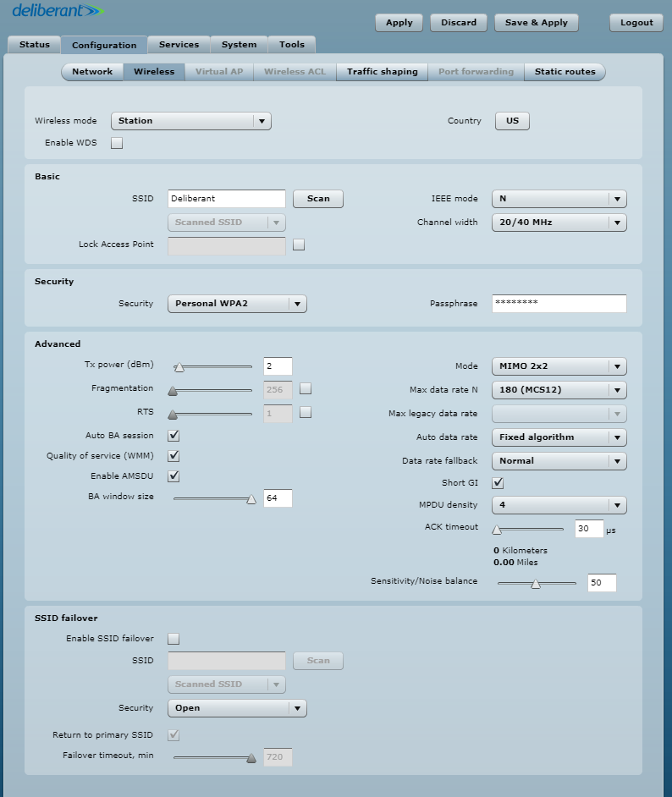Uncheck Enable AMSDU option
672x797 pixels.
click(174, 476)
